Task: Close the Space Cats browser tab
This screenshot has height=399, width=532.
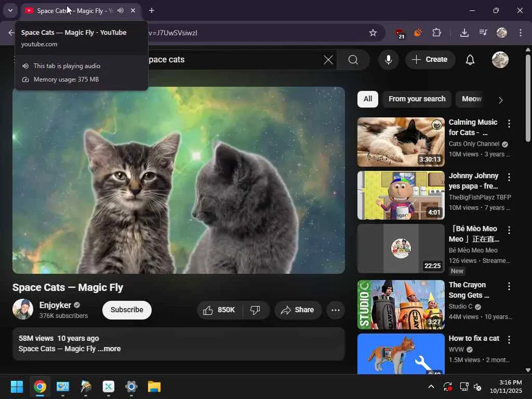Action: [133, 10]
